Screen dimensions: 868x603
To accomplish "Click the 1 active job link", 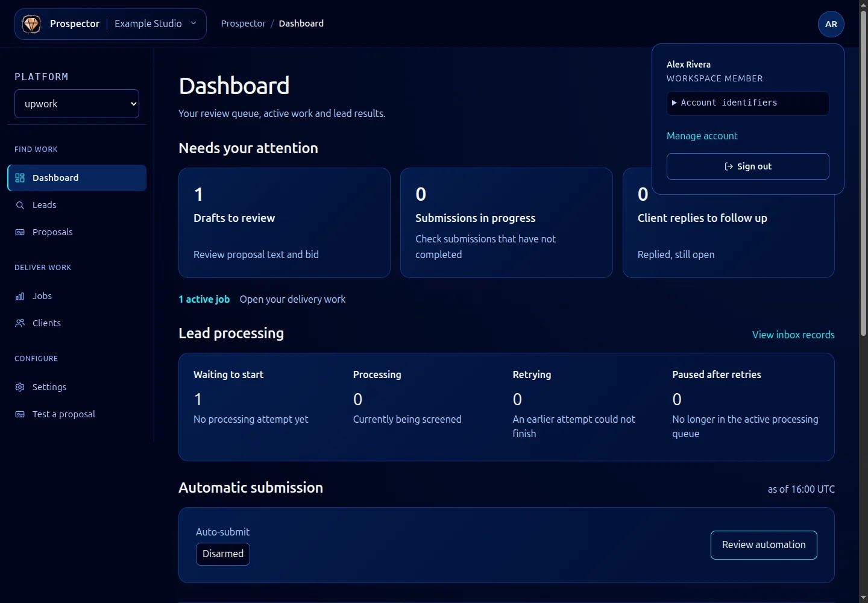I will [x=204, y=299].
